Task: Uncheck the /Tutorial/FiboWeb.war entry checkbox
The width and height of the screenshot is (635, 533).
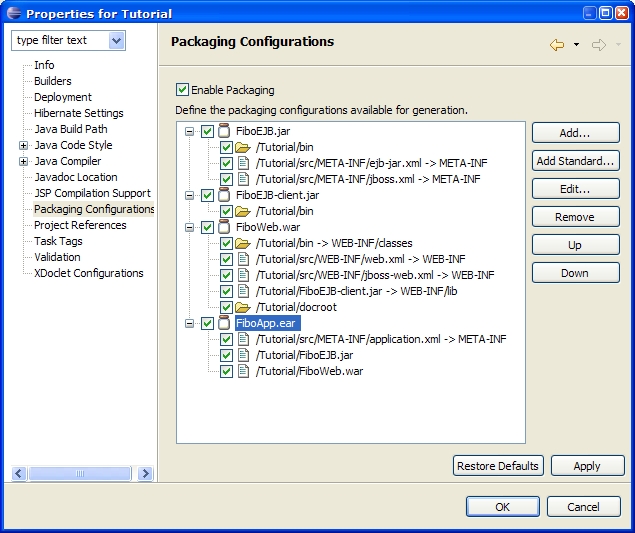Action: [226, 371]
